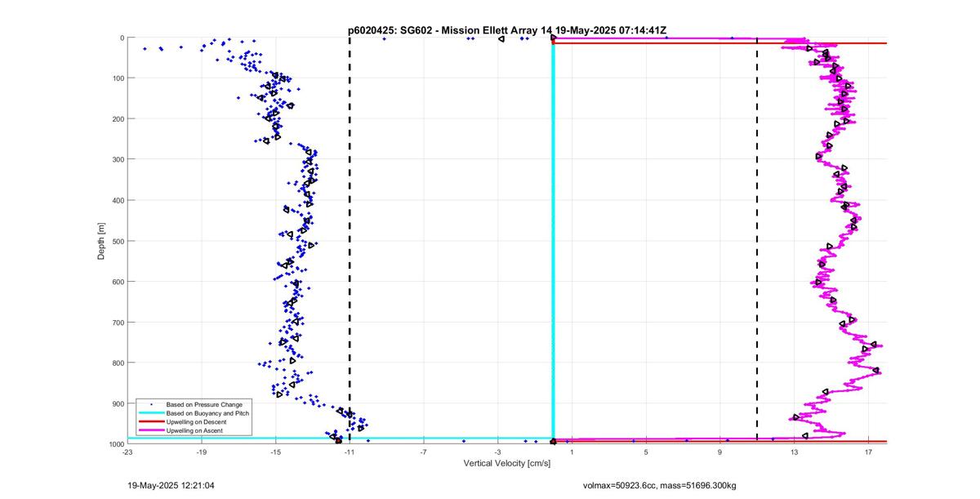Click the depth-axis tick label 700
Viewport: 980px width, 499px height.
(118, 322)
